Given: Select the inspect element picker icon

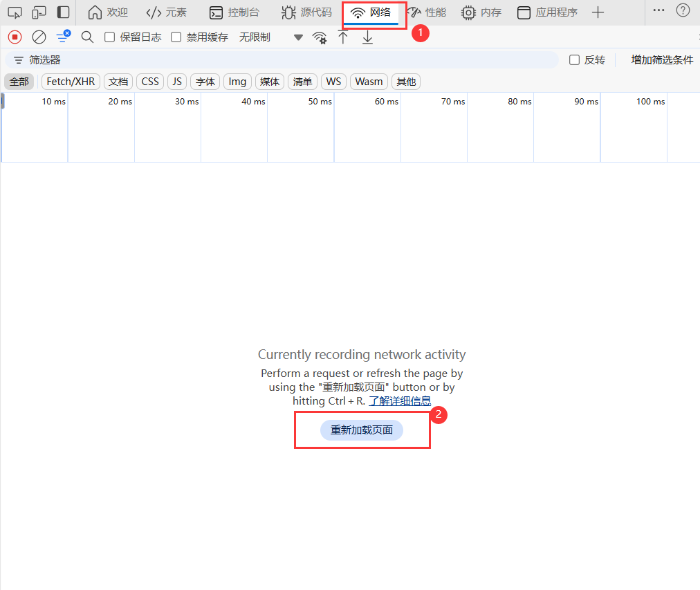Looking at the screenshot, I should pos(15,12).
